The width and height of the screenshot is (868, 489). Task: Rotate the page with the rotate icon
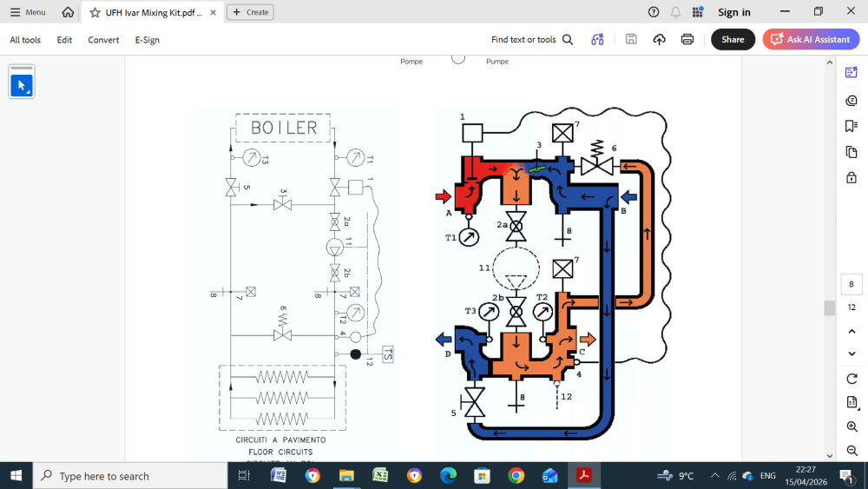(x=852, y=379)
